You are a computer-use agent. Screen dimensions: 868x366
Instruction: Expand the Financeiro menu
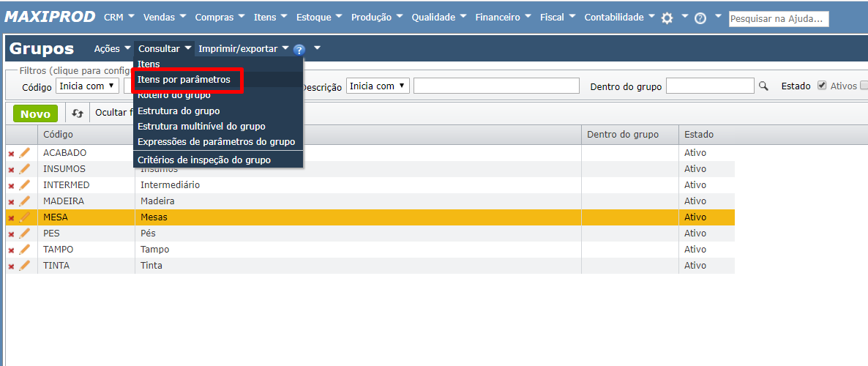pyautogui.click(x=504, y=17)
